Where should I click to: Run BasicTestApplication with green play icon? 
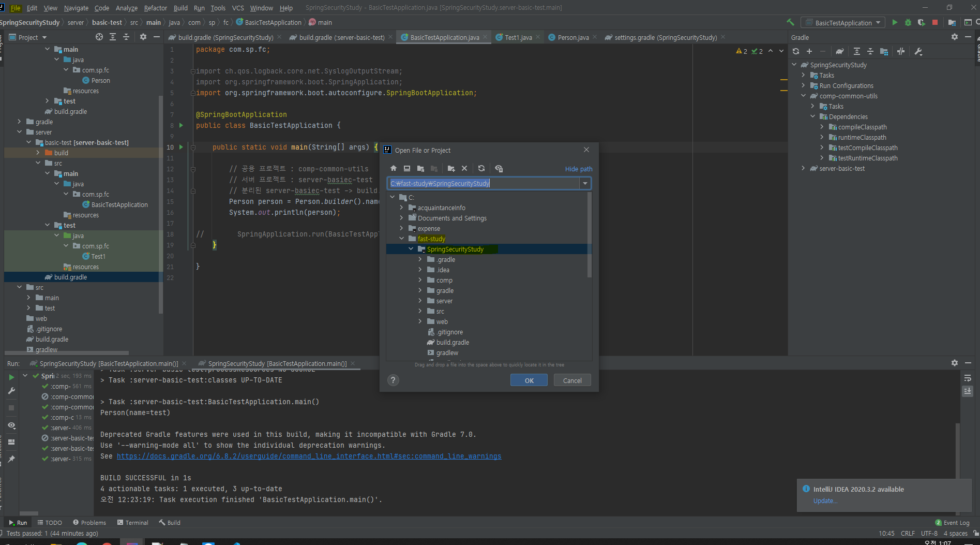coord(895,22)
